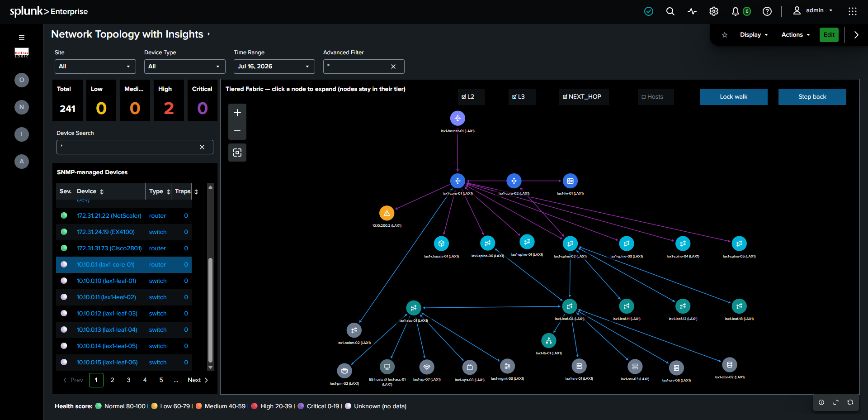Select the 10.10.200.2 warning node

coord(387,213)
